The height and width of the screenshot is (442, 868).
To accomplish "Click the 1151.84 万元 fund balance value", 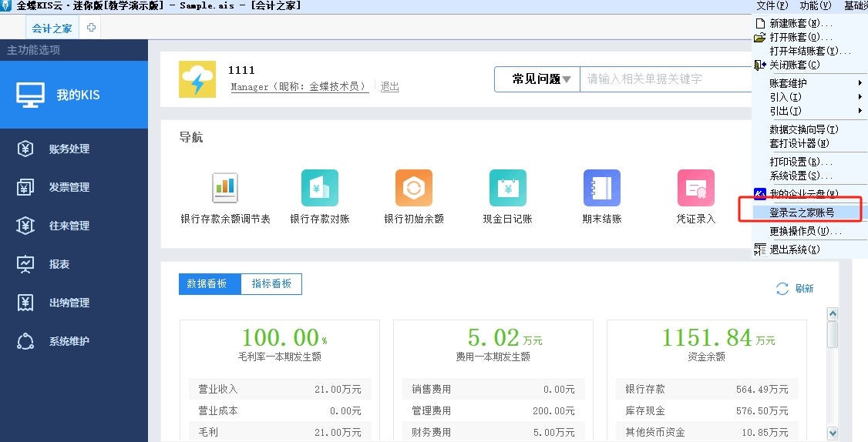I will click(718, 337).
